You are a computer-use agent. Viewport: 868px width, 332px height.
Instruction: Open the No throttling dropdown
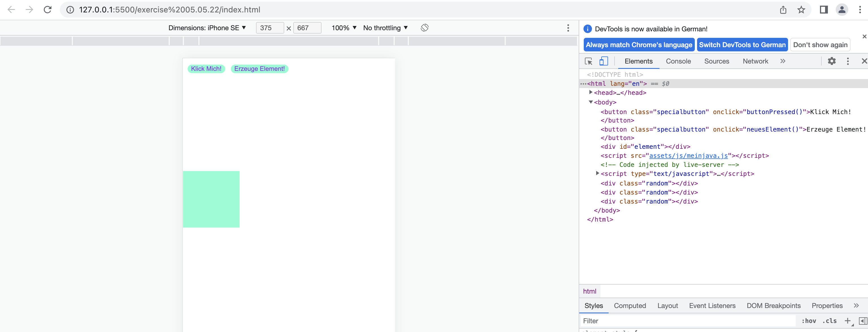pos(385,28)
